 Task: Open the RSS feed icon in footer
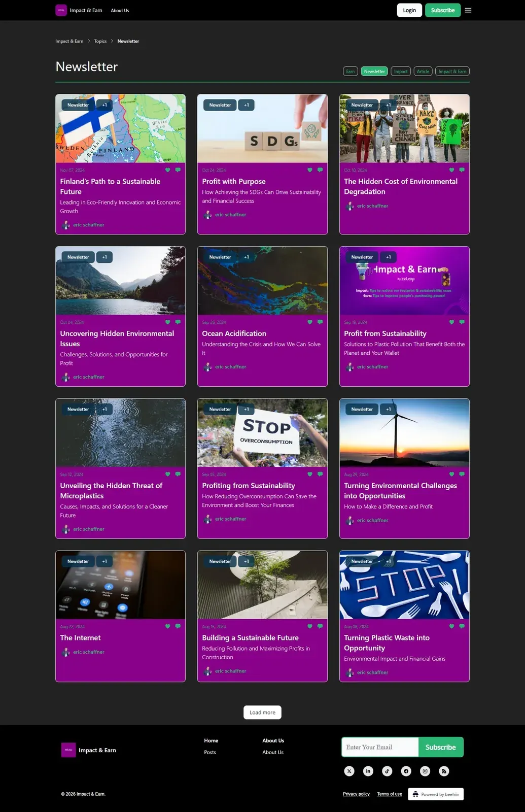click(x=444, y=771)
